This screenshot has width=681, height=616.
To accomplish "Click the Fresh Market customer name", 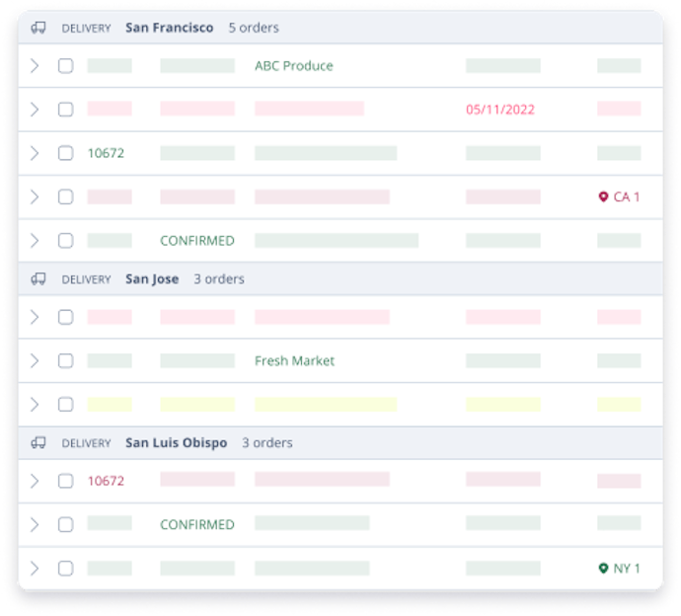I will (294, 360).
